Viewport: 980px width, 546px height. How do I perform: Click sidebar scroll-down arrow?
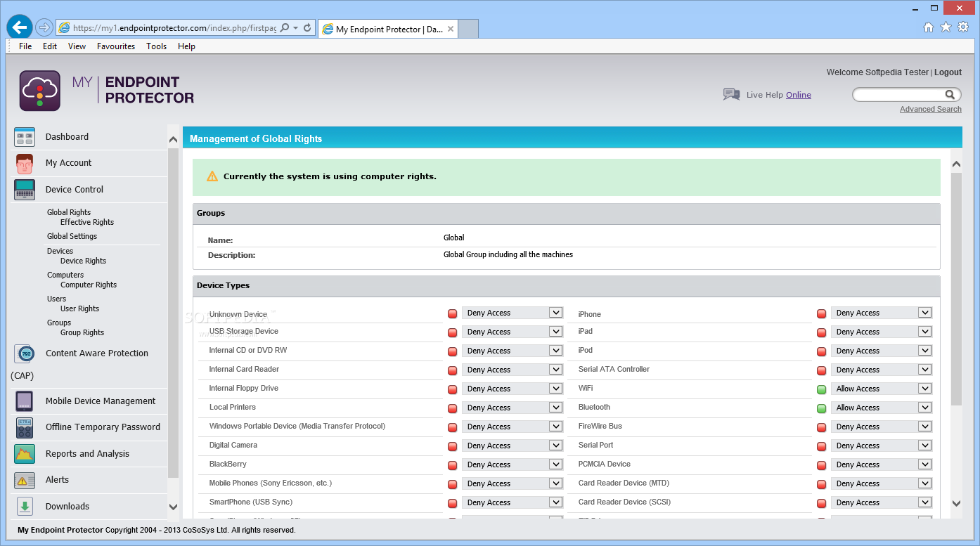click(173, 507)
